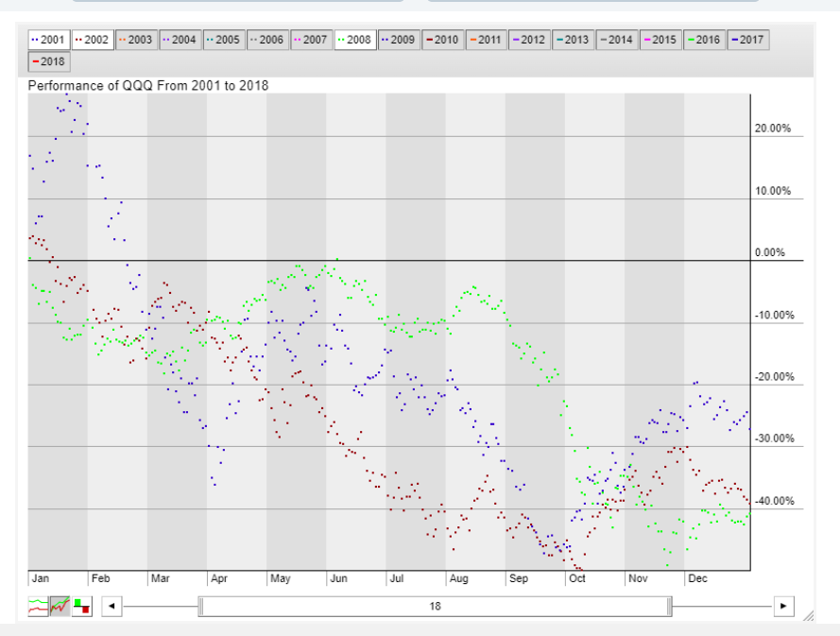Toggle the 2006 year series
The width and height of the screenshot is (840, 636).
pos(267,40)
